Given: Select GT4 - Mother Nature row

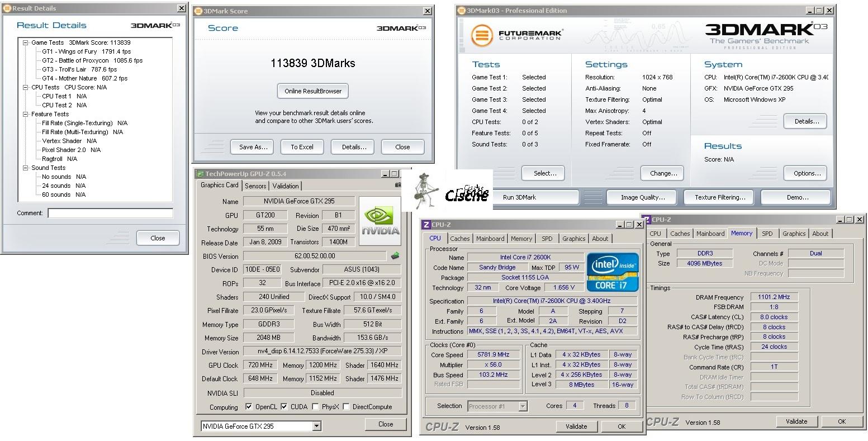Looking at the screenshot, I should tap(84, 78).
